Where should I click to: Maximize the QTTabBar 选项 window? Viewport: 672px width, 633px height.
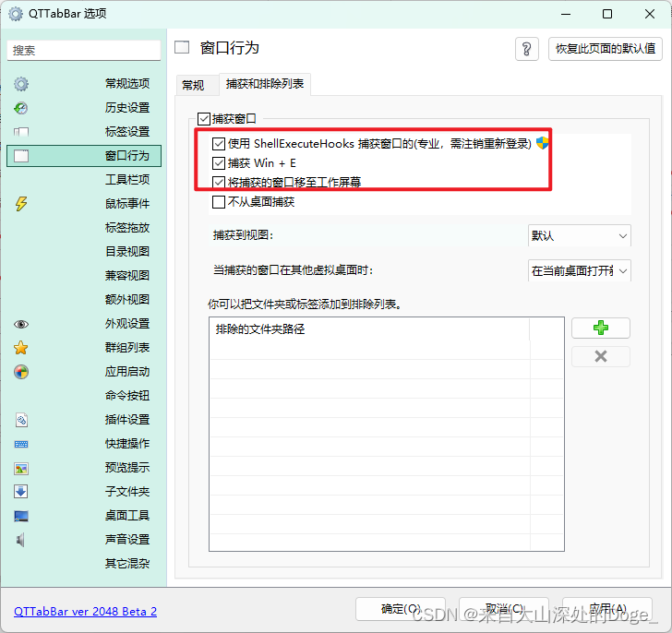pos(607,14)
